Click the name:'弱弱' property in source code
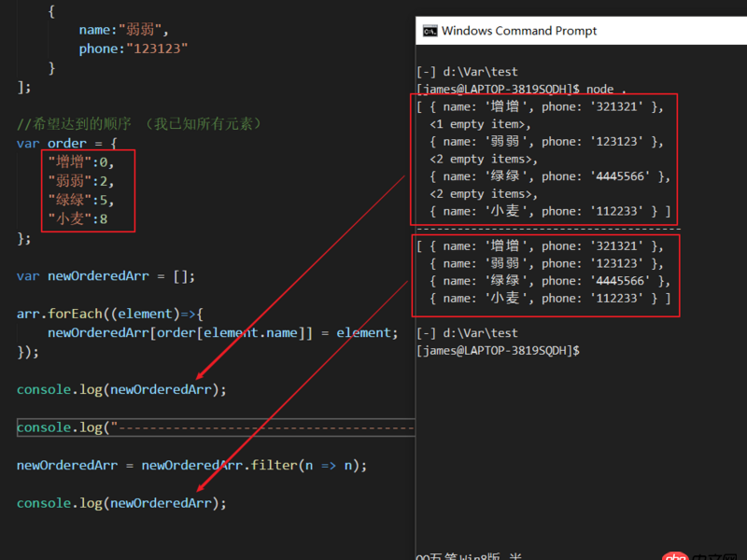Screen dimensions: 747x560 tap(121, 29)
